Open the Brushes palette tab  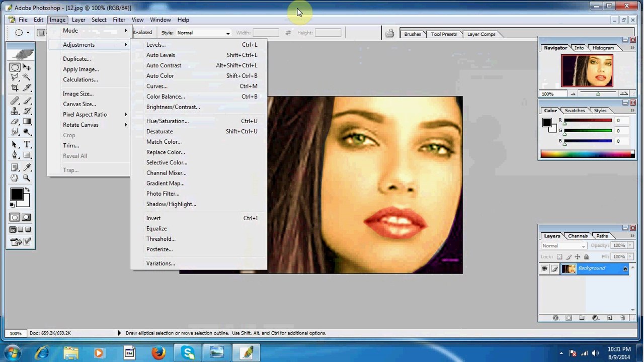point(413,34)
